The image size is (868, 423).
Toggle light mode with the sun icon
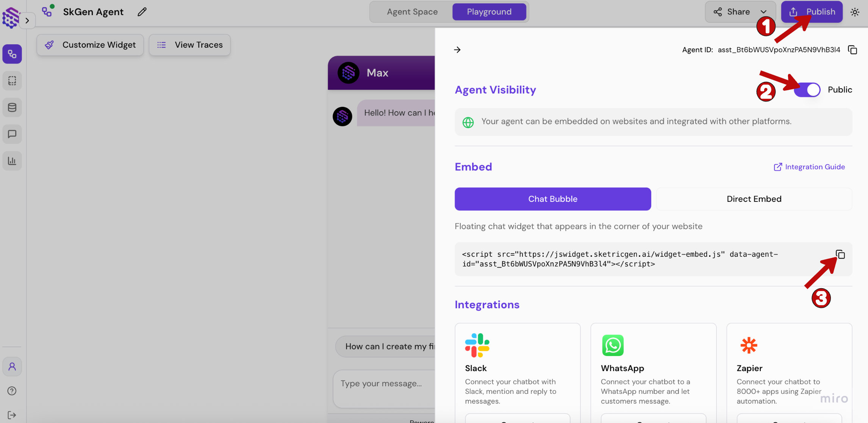(x=855, y=12)
